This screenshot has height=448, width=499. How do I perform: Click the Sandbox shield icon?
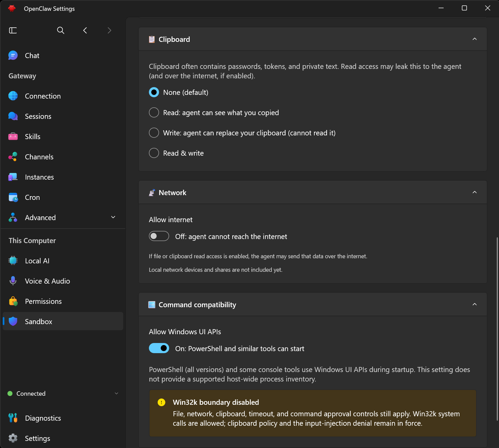[x=13, y=321]
